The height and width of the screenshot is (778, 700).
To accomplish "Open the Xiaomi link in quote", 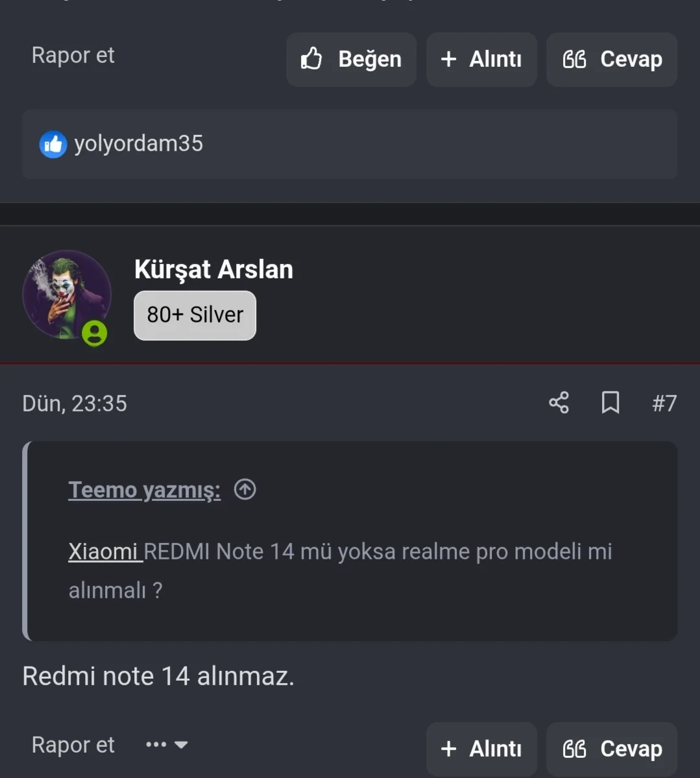I will [x=103, y=552].
